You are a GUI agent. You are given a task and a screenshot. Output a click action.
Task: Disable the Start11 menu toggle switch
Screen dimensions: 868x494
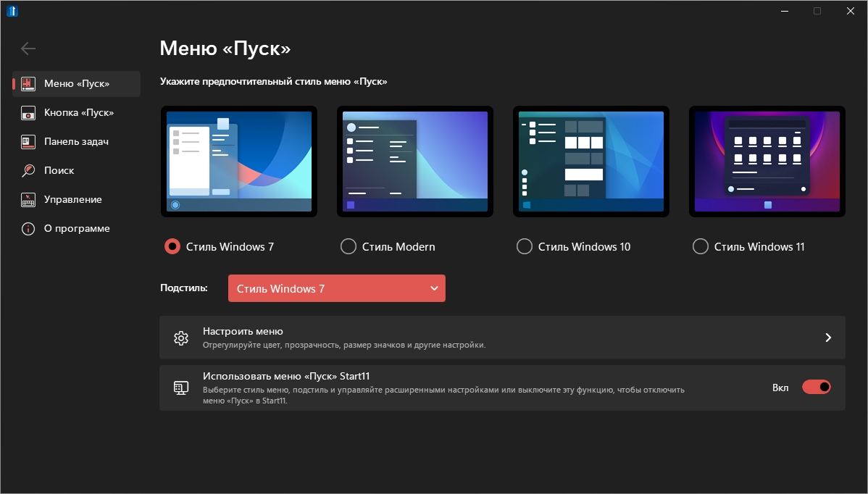[816, 388]
